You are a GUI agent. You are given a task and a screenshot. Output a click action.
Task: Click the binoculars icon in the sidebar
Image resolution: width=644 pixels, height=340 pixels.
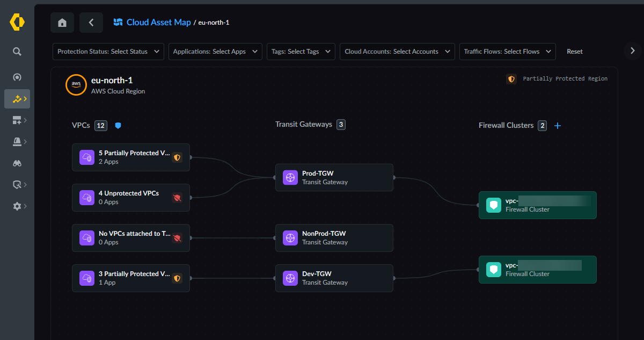coord(17,163)
